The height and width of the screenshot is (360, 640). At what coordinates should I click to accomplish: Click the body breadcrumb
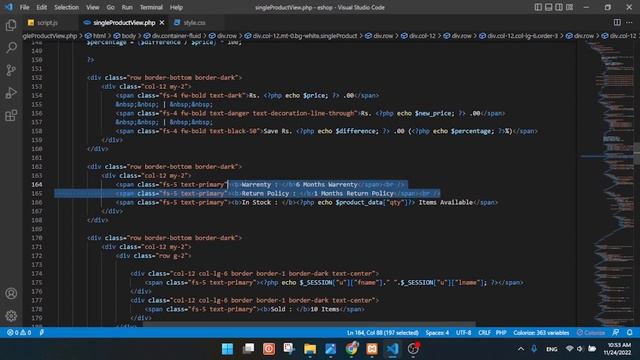click(124, 36)
